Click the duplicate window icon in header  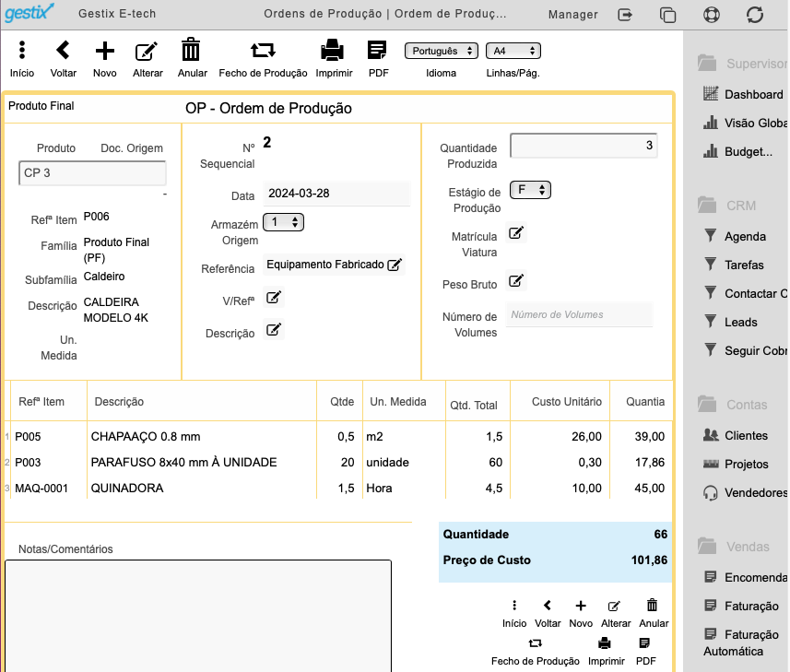click(x=667, y=15)
